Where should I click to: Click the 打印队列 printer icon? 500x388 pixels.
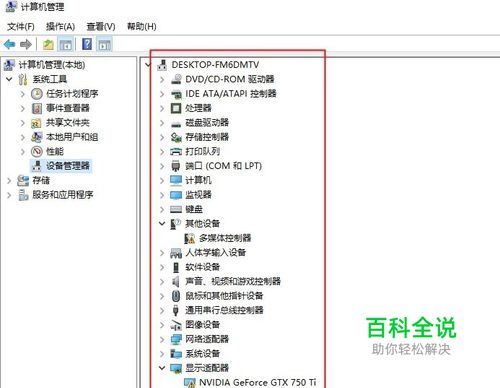pyautogui.click(x=176, y=152)
